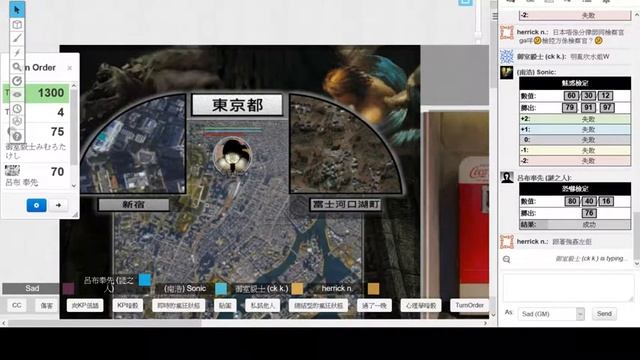Pick the Drawing brush tool
640x360 pixels.
coord(17,38)
